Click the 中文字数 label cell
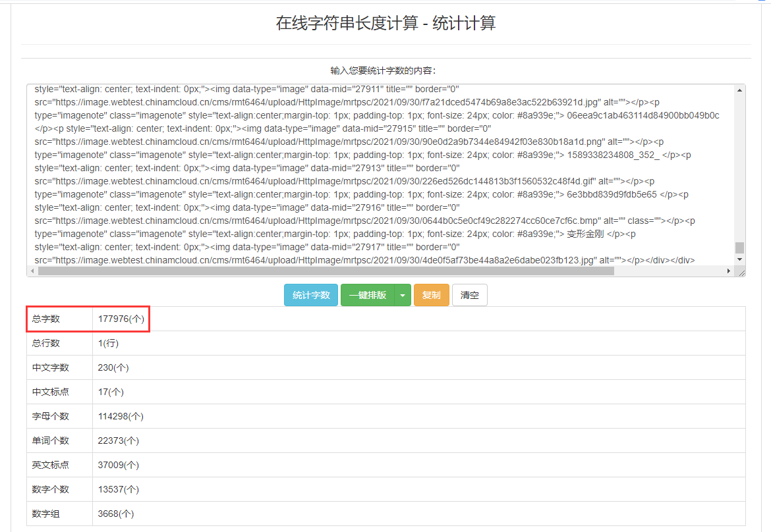The image size is (771, 532). 59,367
